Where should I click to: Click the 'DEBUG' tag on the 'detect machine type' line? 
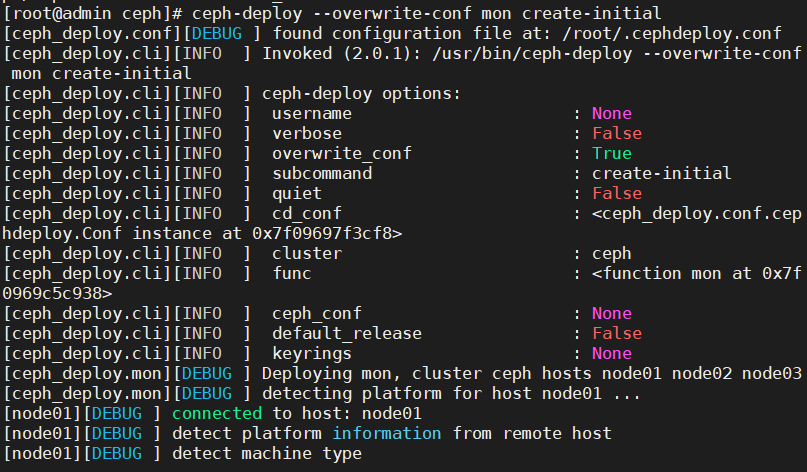point(117,454)
